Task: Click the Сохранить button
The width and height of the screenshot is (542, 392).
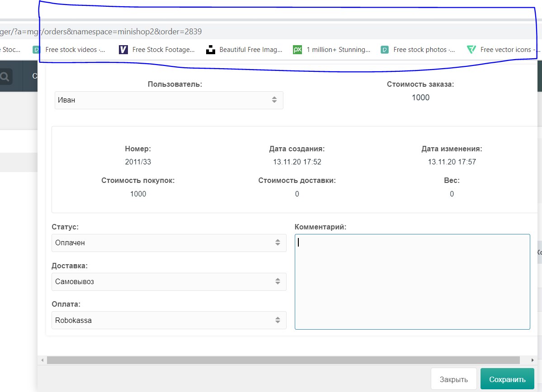Action: [507, 379]
